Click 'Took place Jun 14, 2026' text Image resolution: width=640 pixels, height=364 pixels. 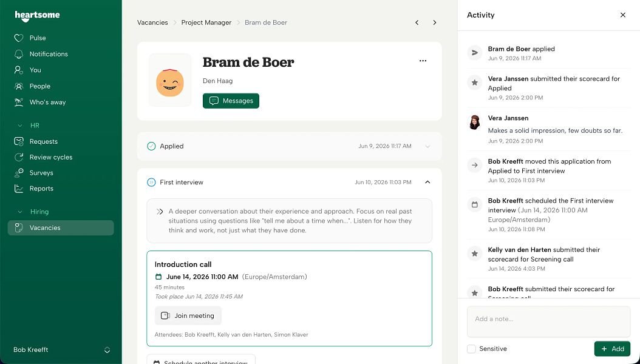(x=199, y=297)
